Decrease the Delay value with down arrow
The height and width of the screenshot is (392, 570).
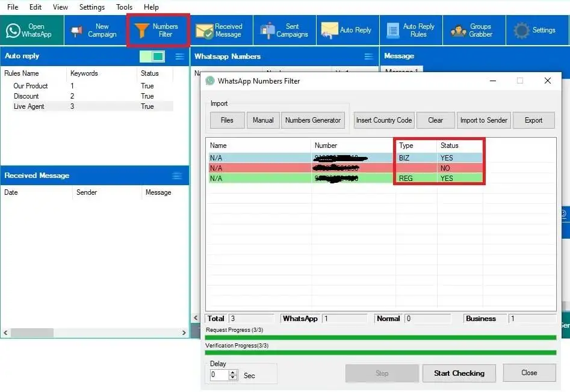(x=233, y=378)
